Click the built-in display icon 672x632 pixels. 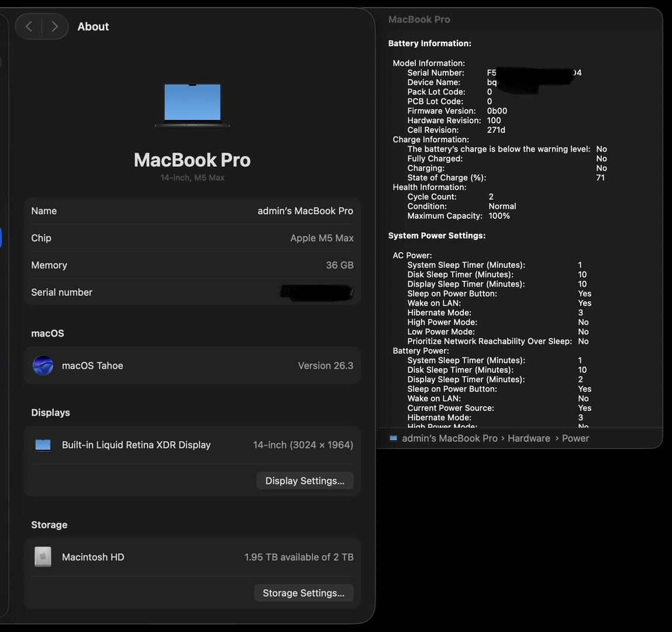click(x=43, y=445)
